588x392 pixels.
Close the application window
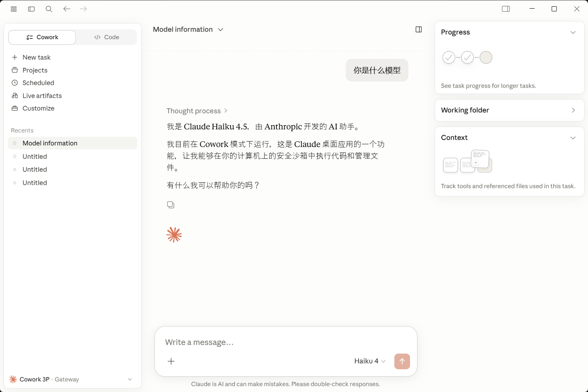point(577,9)
